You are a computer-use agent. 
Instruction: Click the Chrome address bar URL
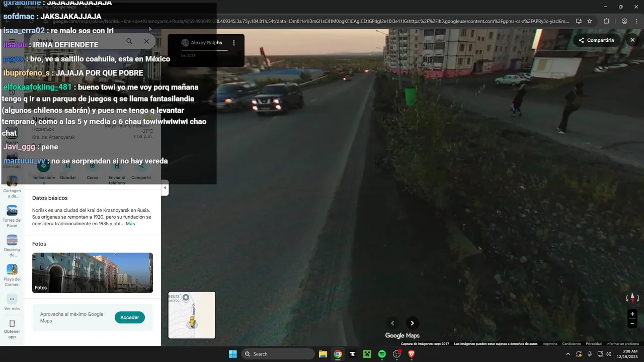tap(310, 21)
